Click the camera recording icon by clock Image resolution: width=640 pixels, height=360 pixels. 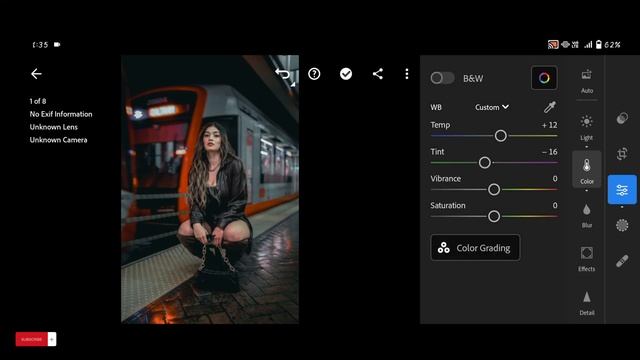tap(57, 44)
